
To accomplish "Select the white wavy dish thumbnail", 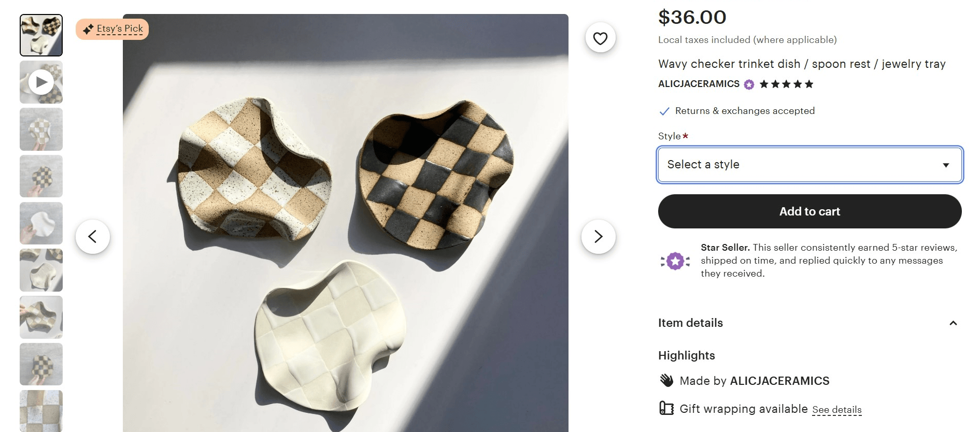I will 41,223.
